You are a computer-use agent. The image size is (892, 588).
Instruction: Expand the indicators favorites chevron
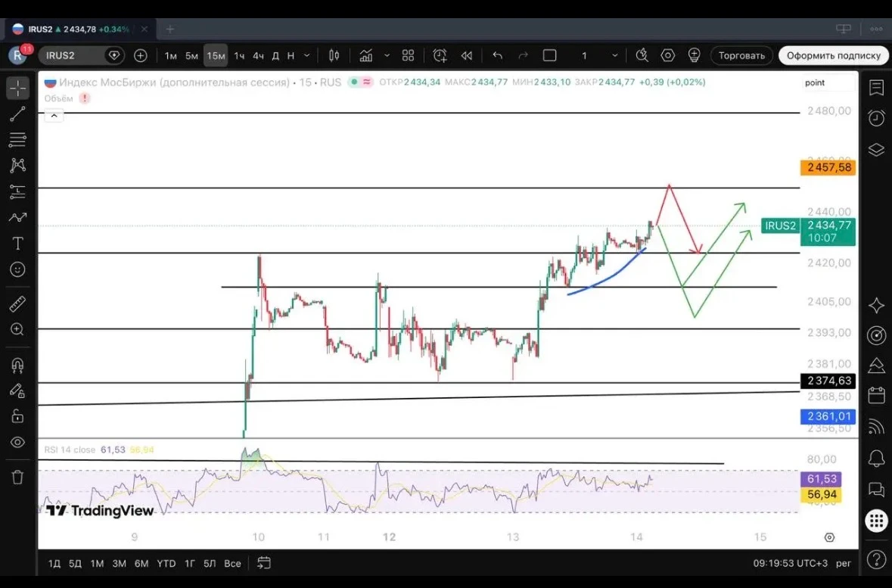(387, 55)
